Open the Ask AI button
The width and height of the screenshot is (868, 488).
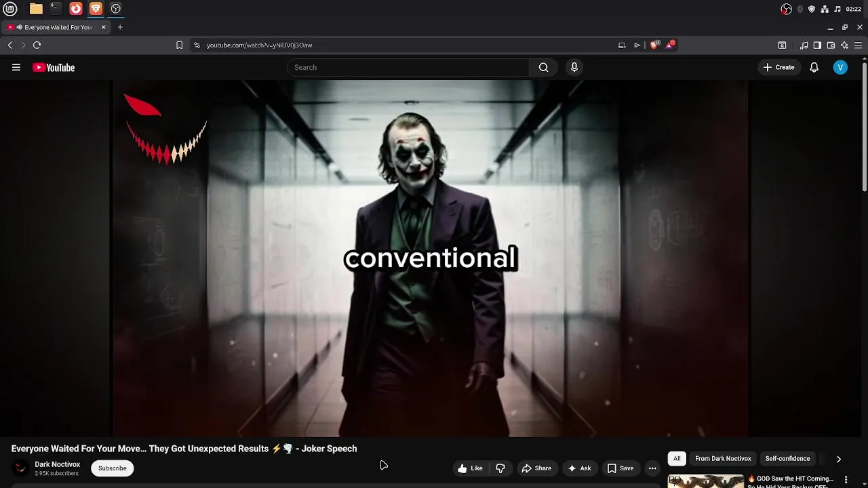coord(580,468)
